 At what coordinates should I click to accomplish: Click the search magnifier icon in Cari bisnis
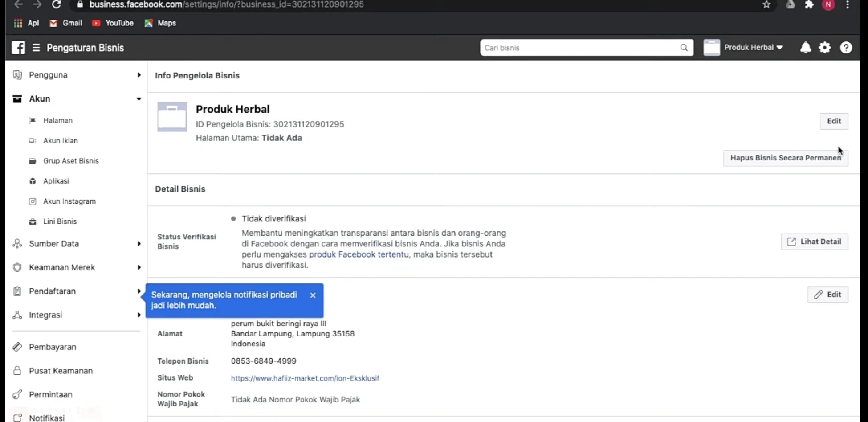pos(684,48)
